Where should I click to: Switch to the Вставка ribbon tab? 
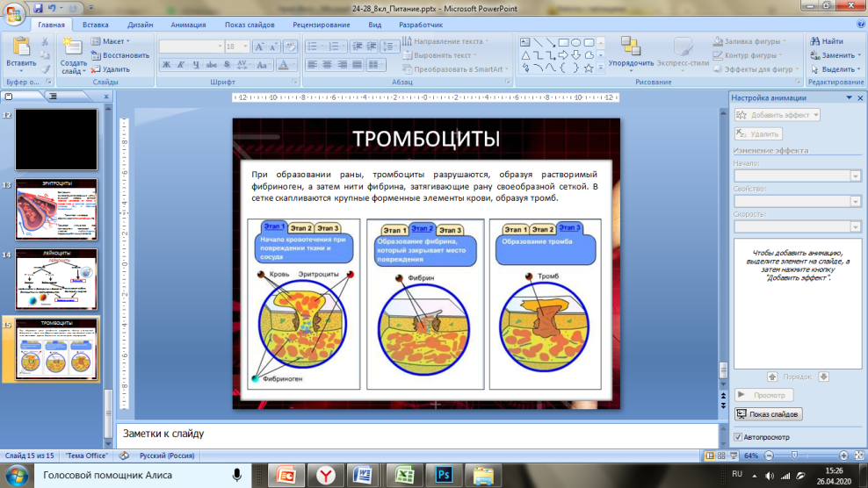pos(95,25)
